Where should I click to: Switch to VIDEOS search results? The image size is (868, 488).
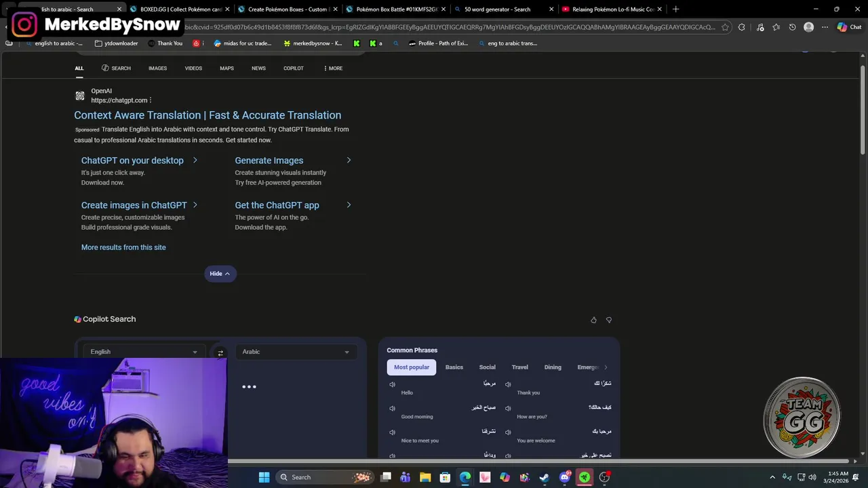[x=193, y=68]
